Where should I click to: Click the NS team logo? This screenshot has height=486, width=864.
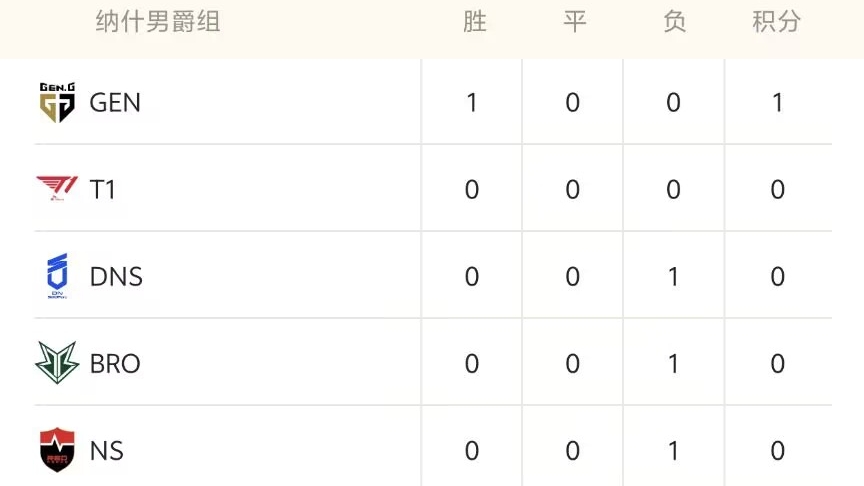57,450
